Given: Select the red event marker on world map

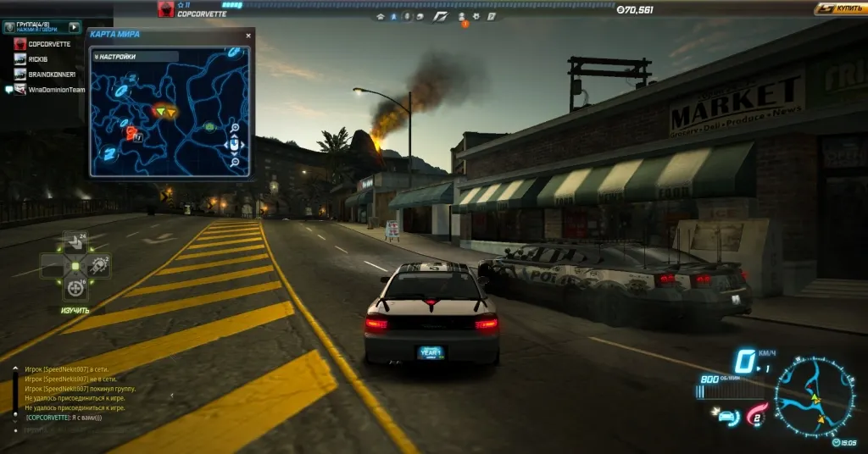Looking at the screenshot, I should 131,133.
